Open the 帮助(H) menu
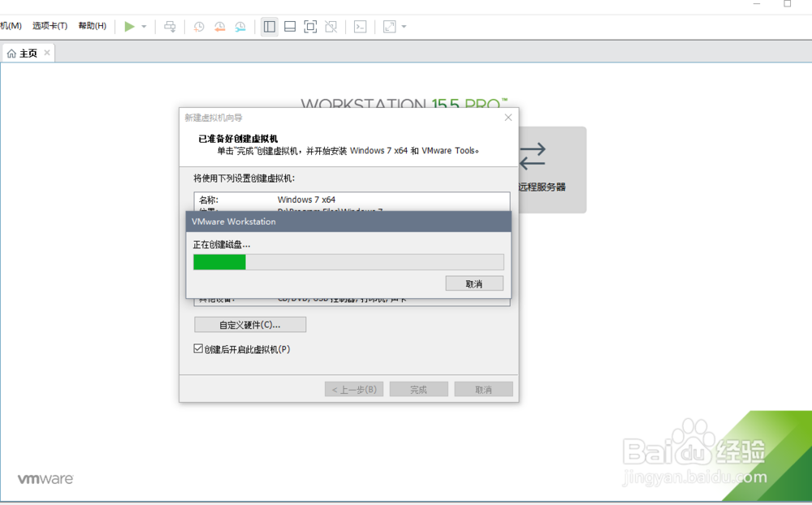The height and width of the screenshot is (505, 812). pyautogui.click(x=93, y=26)
